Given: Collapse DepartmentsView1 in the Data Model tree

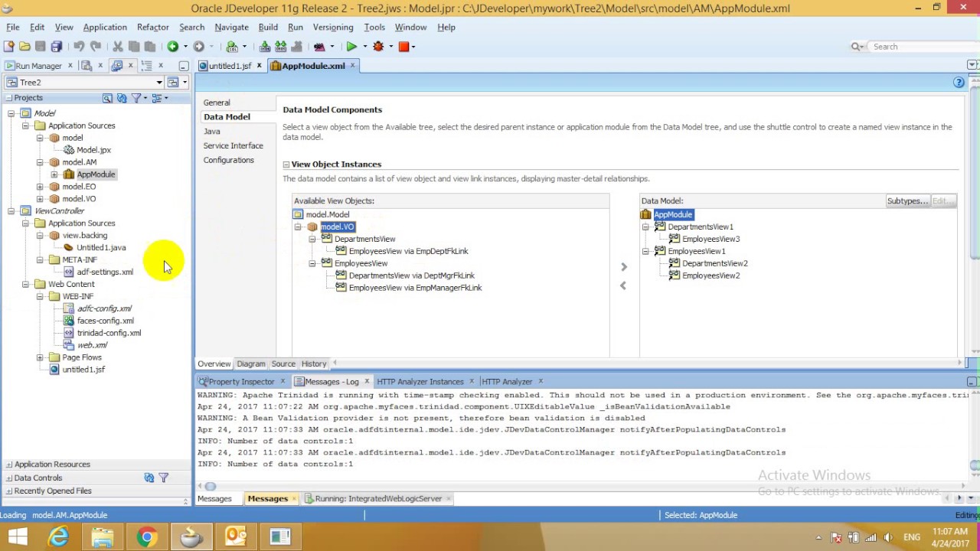Looking at the screenshot, I should point(645,227).
